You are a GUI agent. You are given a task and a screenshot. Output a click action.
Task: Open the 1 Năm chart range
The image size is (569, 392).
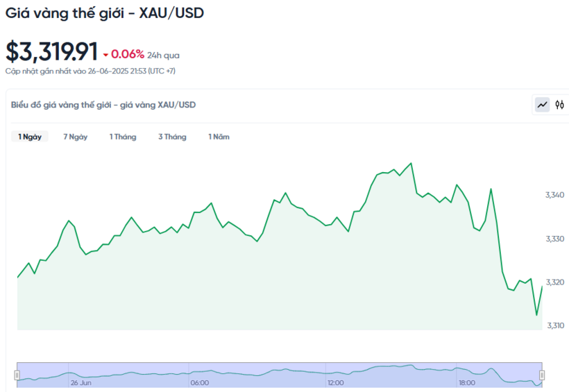point(219,137)
